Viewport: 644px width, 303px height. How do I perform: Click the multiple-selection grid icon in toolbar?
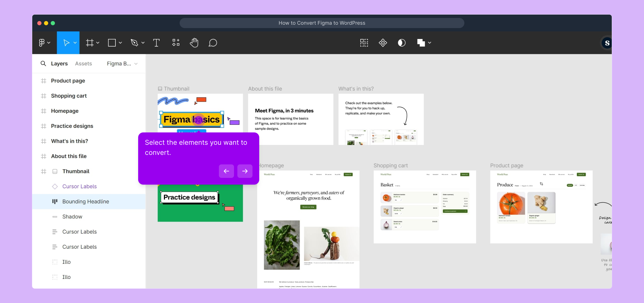(364, 43)
